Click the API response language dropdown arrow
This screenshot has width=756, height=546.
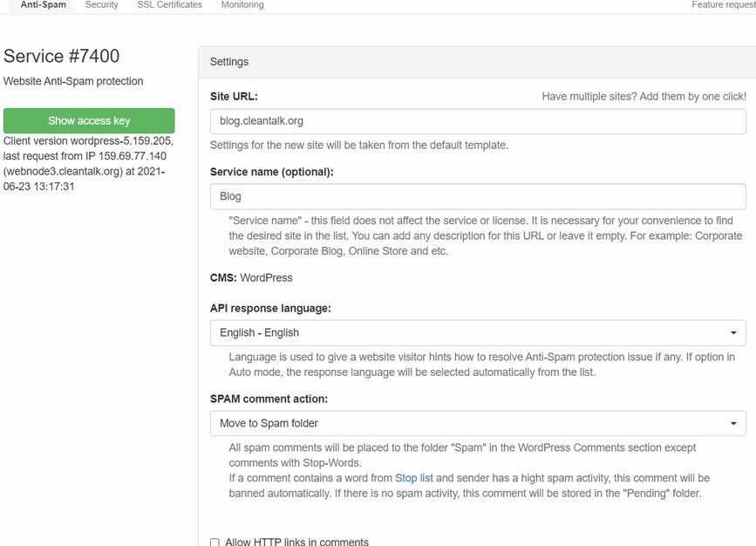coord(733,333)
